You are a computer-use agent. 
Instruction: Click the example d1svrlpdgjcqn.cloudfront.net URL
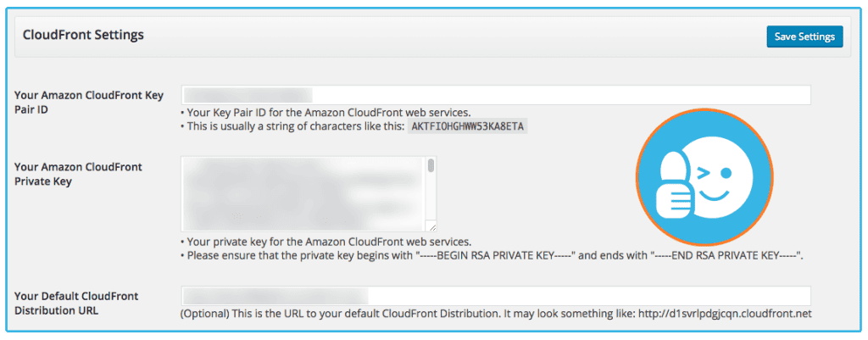pyautogui.click(x=725, y=314)
